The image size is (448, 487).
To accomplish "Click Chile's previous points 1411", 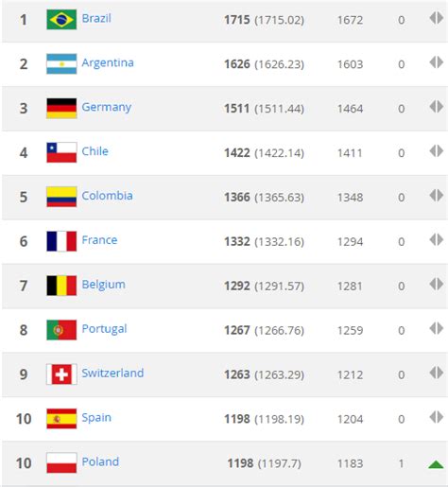I will [x=350, y=153].
